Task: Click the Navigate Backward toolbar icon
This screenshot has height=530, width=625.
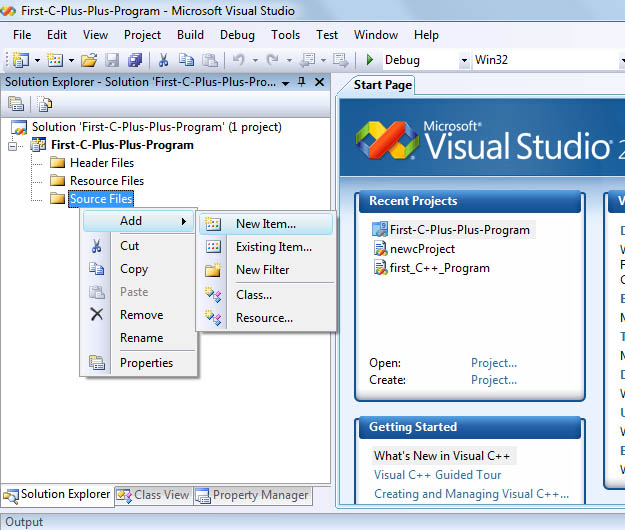Action: coord(308,60)
